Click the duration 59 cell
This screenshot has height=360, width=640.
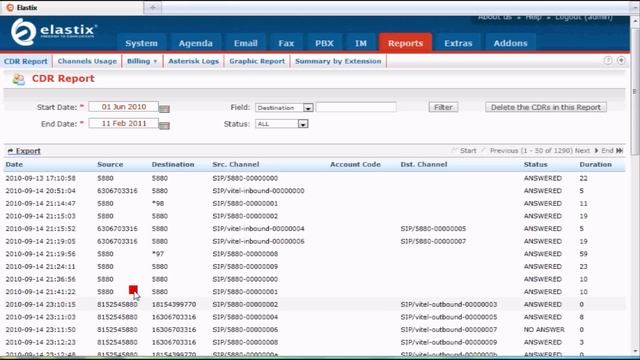coord(583,254)
